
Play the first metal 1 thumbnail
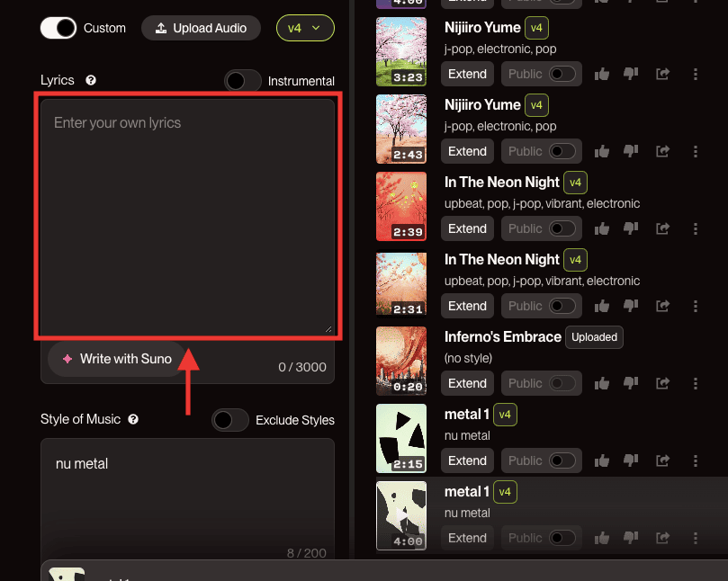click(x=401, y=438)
